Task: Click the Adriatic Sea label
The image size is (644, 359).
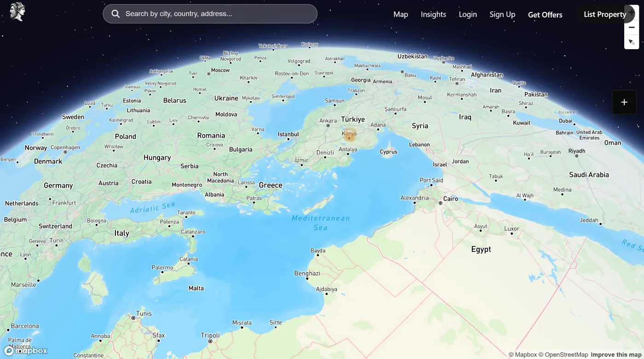Action: click(152, 208)
